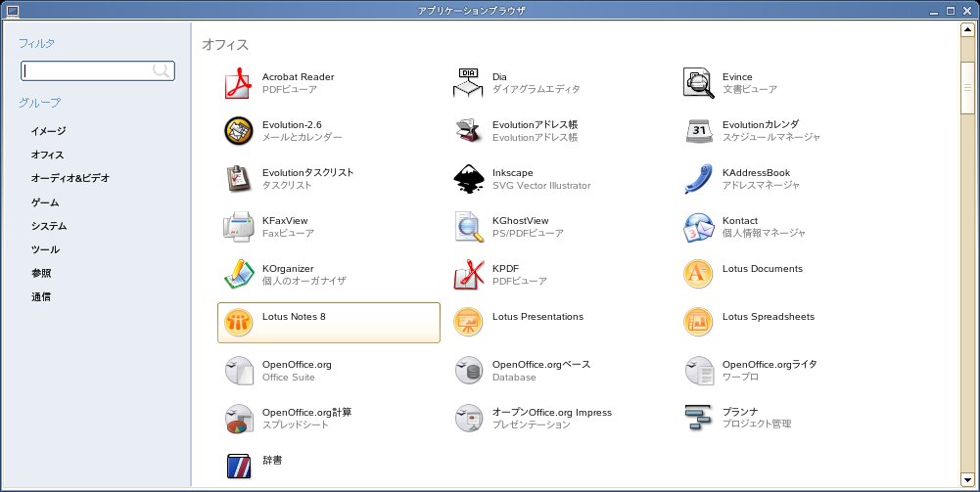Launch OpenOffice.org Office Suite icon

coord(238,371)
